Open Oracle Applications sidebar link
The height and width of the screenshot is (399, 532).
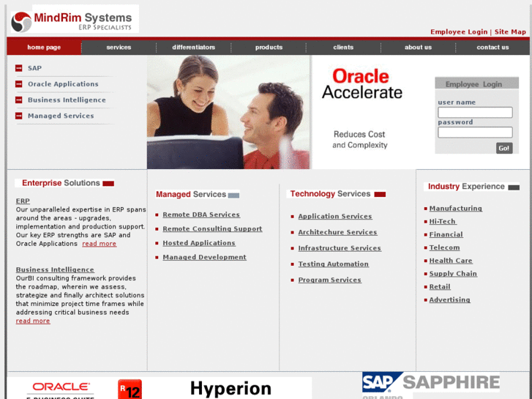(63, 84)
